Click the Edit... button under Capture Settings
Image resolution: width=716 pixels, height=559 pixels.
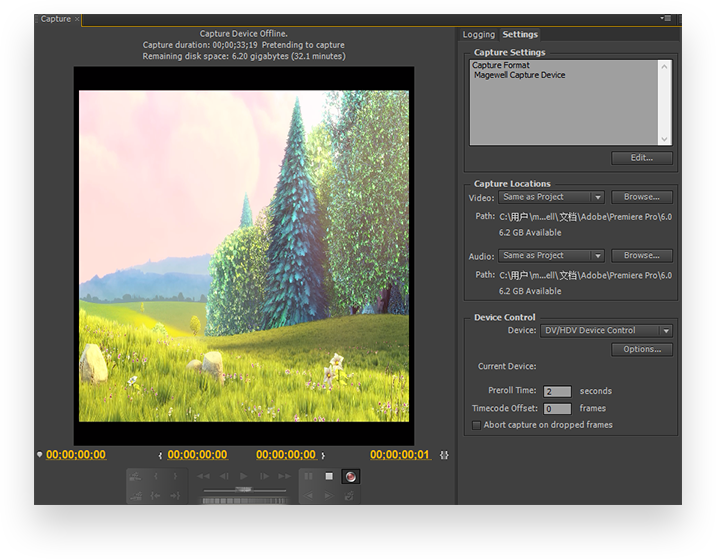pos(641,158)
